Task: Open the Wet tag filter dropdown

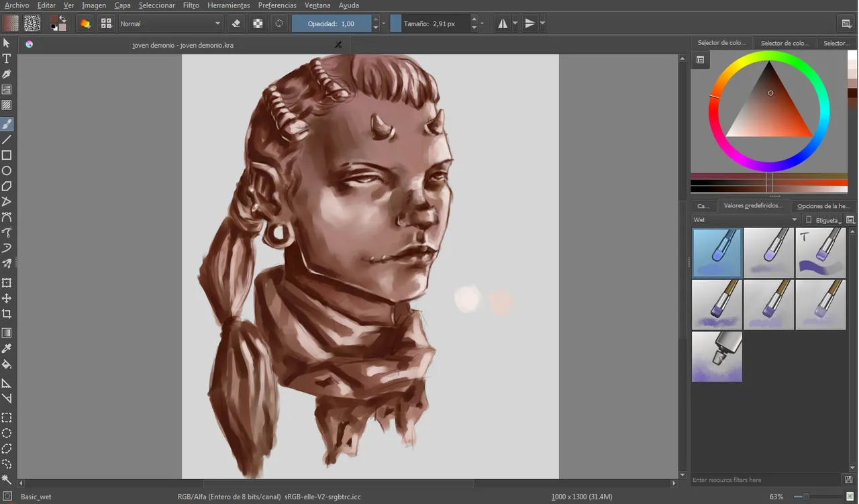Action: [x=746, y=220]
